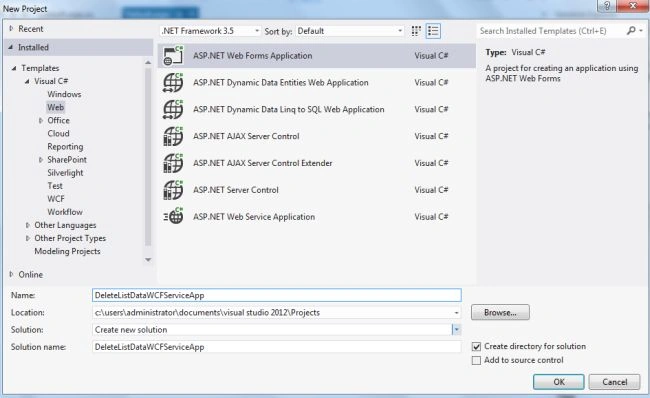Select Web template category

click(56, 107)
